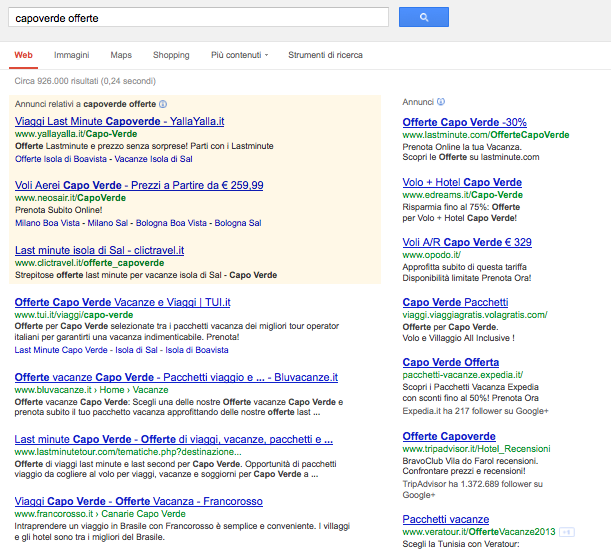Click the 'www.opodo.it/' URL text
The image size is (611, 549).
pyautogui.click(x=431, y=255)
